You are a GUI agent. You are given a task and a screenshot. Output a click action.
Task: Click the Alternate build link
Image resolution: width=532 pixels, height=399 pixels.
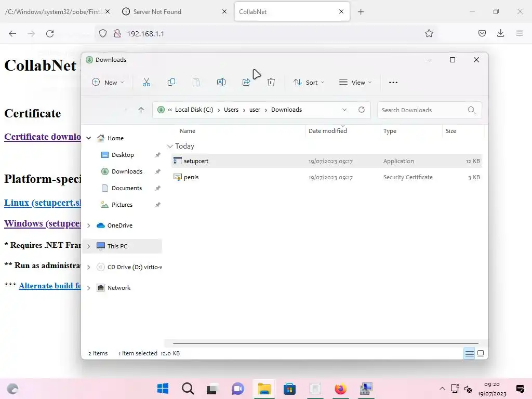[50, 286]
